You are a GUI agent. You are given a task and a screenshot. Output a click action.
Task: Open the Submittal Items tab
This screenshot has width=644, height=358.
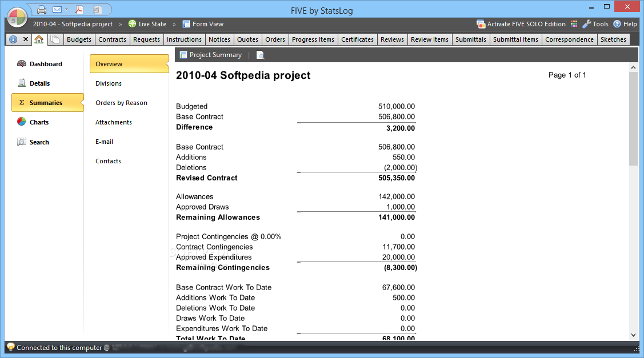[515, 39]
